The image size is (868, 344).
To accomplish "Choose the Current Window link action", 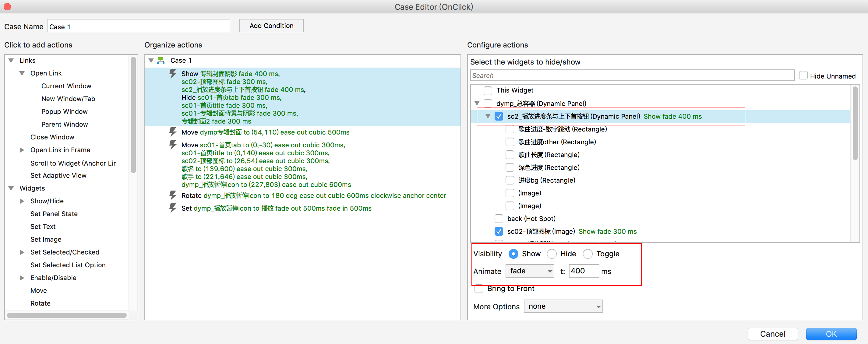I will pos(66,86).
